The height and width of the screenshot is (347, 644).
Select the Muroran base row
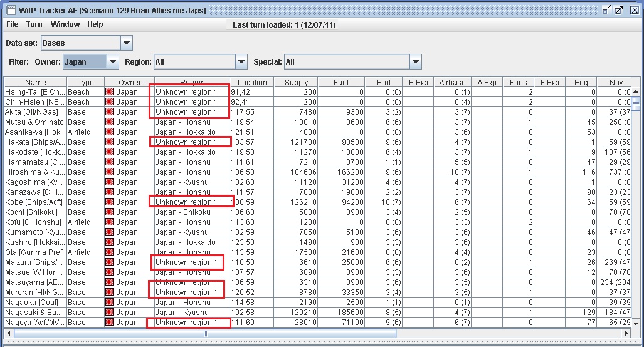pos(317,293)
